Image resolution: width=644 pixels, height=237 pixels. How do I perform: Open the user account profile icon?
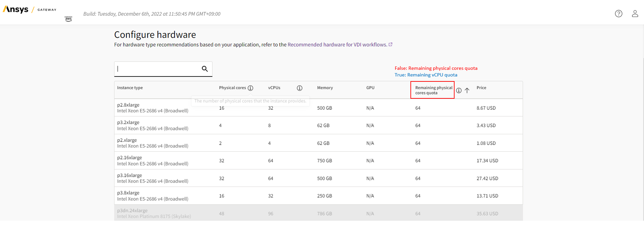635,14
